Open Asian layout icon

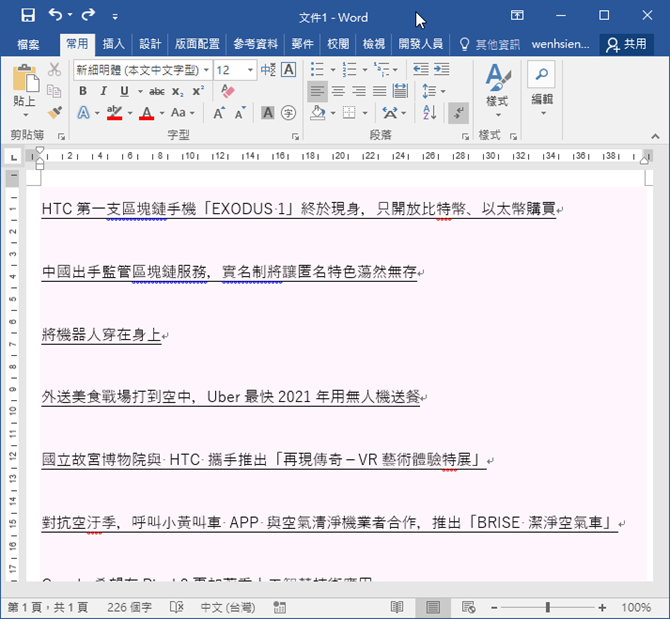click(x=390, y=113)
